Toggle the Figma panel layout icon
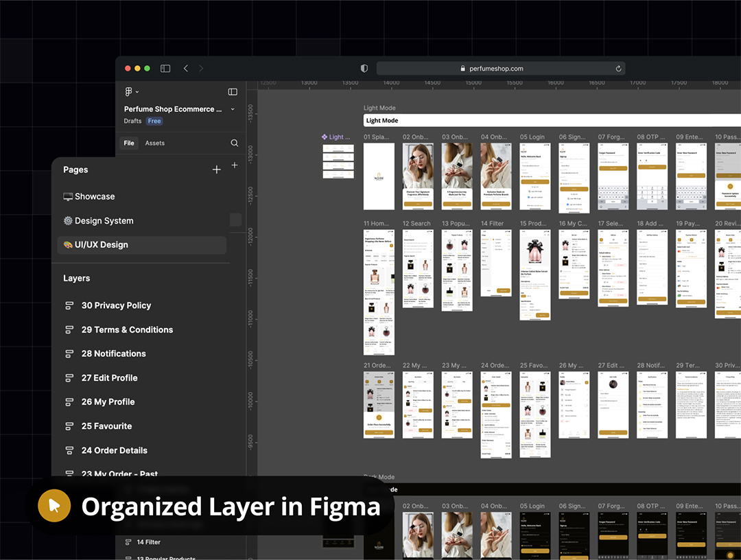 [x=233, y=92]
